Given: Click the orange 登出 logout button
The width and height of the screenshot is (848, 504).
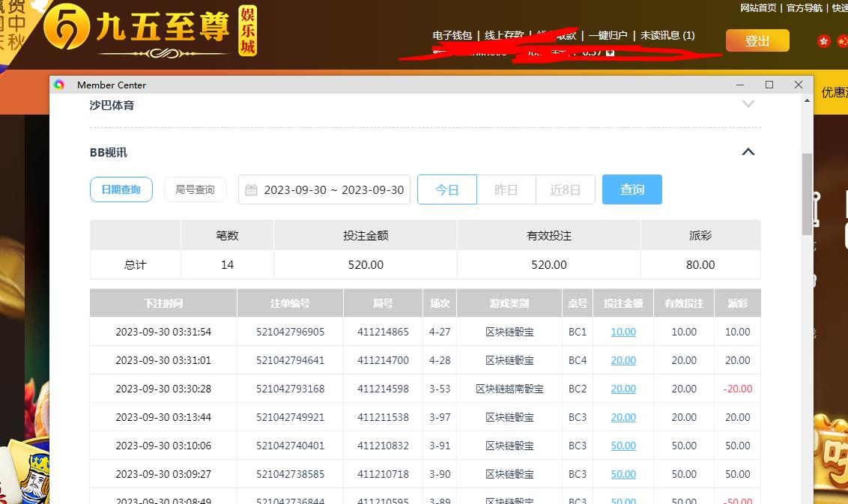Looking at the screenshot, I should pos(757,41).
